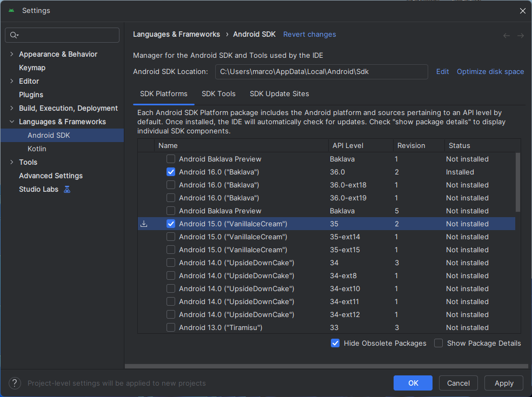Collapse Languages & Frameworks tree node
Screen dimensions: 532x397
pyautogui.click(x=12, y=122)
